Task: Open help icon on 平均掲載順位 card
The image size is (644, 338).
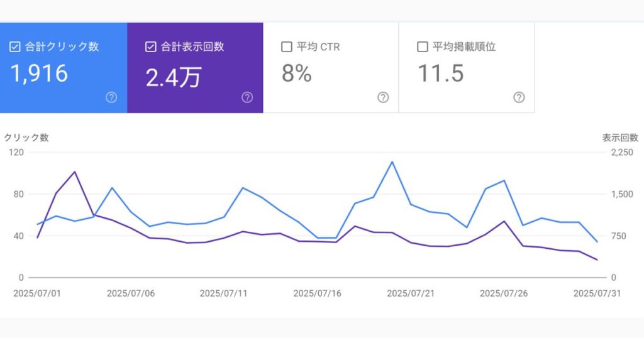Action: coord(519,97)
